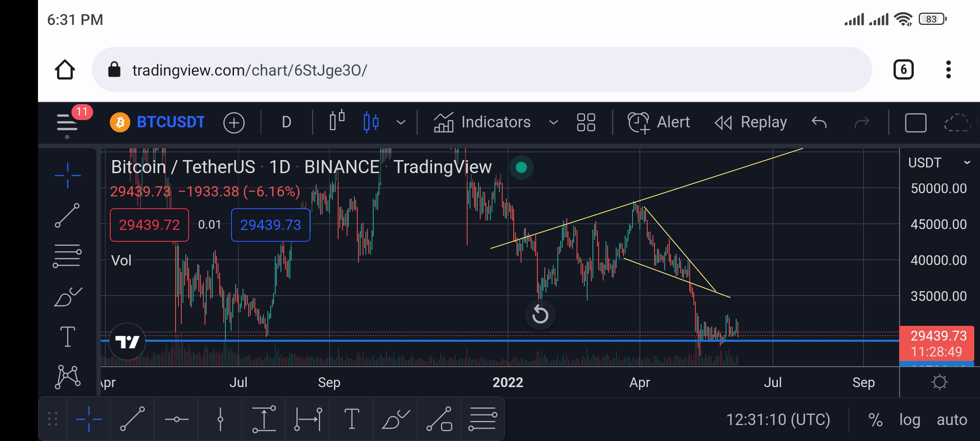Open the Indicators dialog

(482, 122)
